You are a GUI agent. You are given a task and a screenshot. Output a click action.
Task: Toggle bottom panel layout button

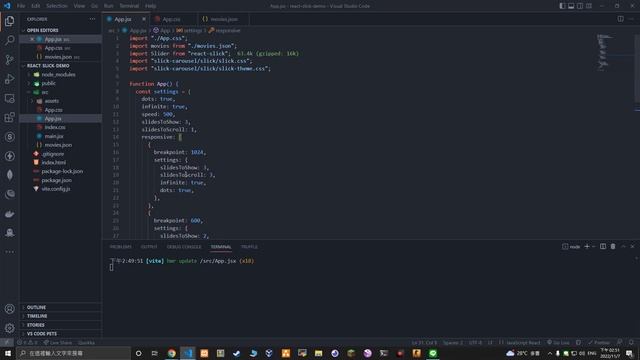(x=571, y=6)
